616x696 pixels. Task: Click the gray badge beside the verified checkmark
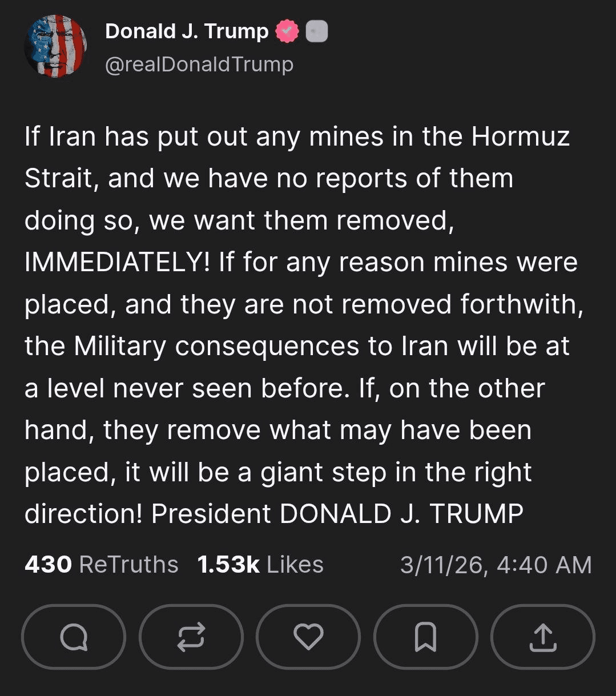coord(317,32)
